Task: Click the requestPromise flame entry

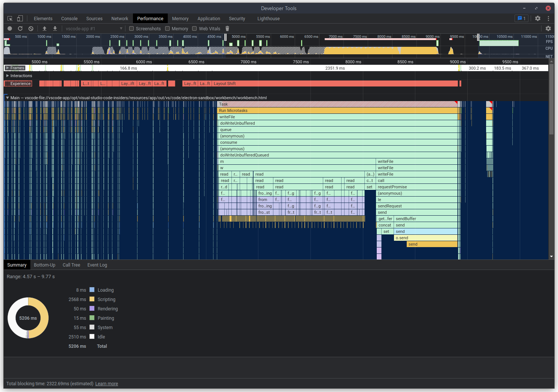Action: pyautogui.click(x=417, y=187)
